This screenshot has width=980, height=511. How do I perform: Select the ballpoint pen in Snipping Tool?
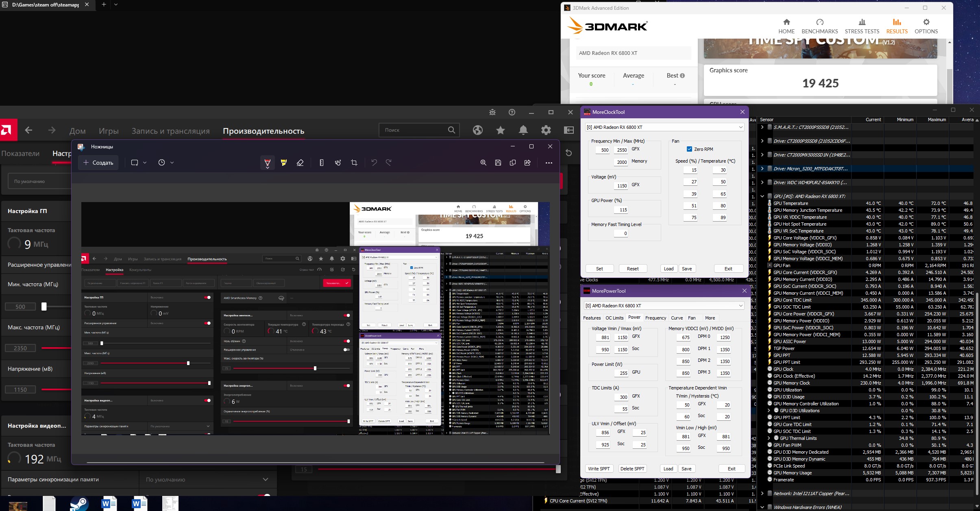(268, 163)
